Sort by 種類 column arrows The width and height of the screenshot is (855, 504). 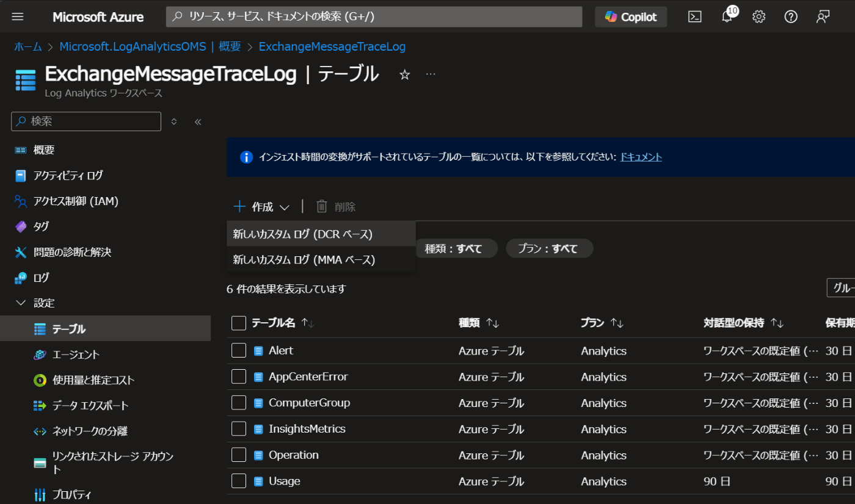[x=493, y=323]
